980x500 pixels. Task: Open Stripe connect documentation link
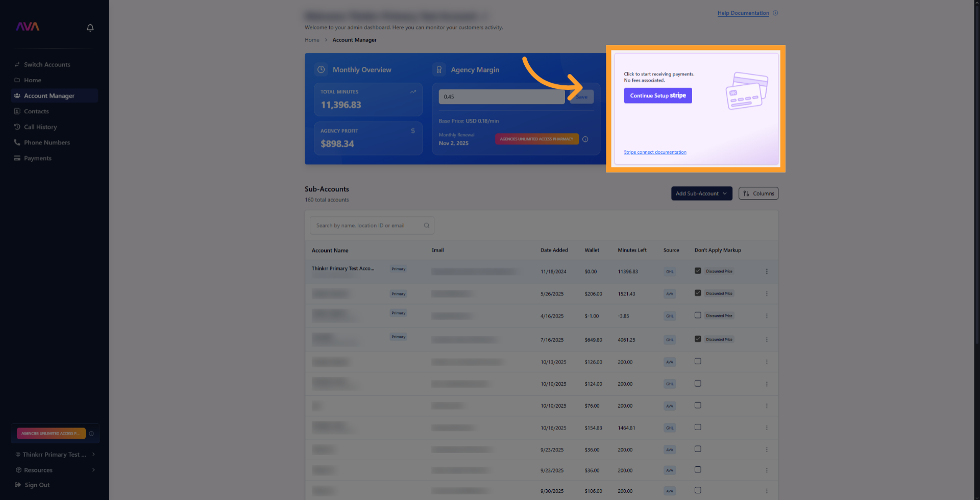pyautogui.click(x=655, y=153)
